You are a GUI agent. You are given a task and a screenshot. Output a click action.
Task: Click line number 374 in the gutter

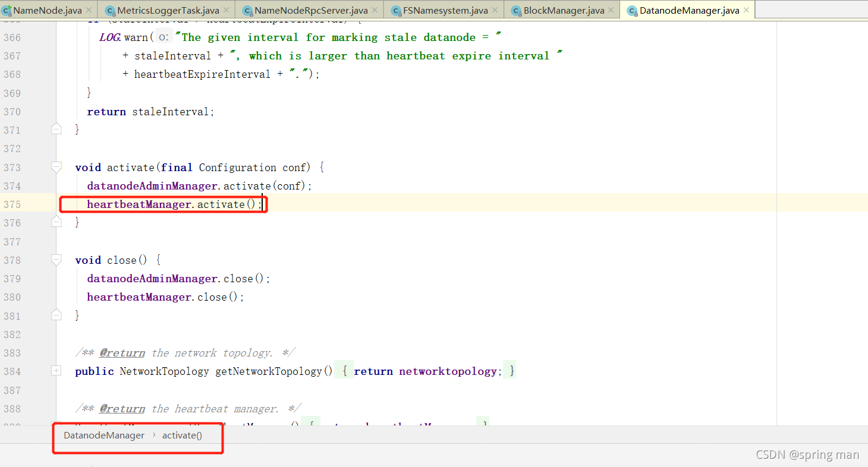(x=12, y=186)
